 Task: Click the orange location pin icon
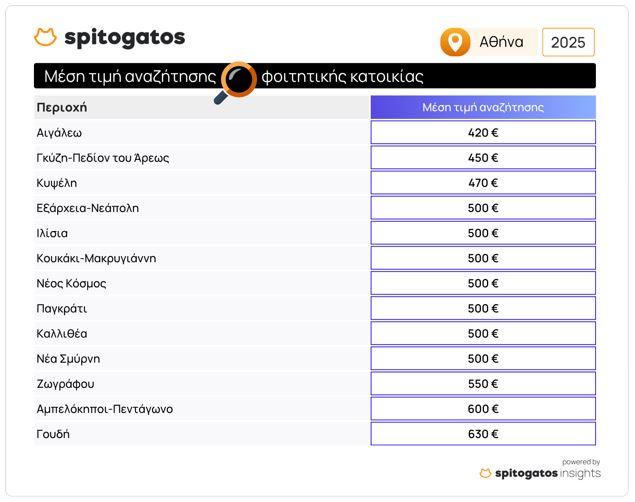[455, 42]
